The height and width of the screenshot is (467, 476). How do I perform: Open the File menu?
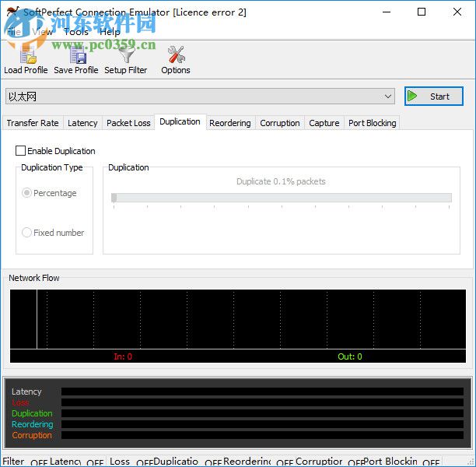coord(14,32)
